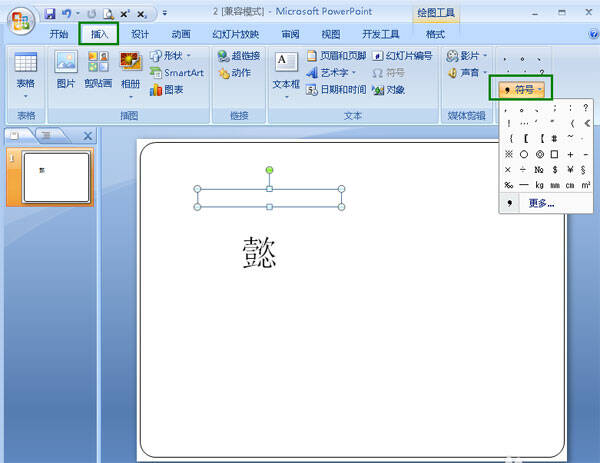Viewport: 600px width, 463px height.
Task: Open the customize quick access toolbar arrow
Action: [x=165, y=13]
